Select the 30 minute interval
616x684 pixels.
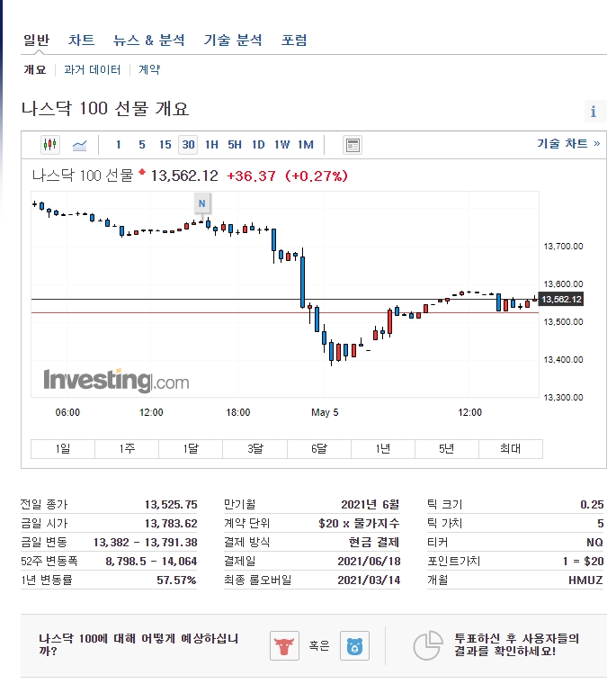(188, 145)
